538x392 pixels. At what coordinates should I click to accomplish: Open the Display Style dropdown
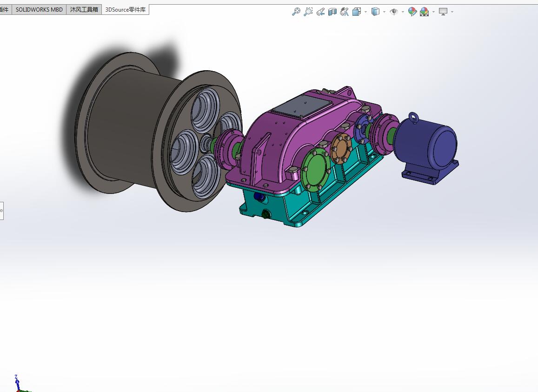click(x=383, y=12)
